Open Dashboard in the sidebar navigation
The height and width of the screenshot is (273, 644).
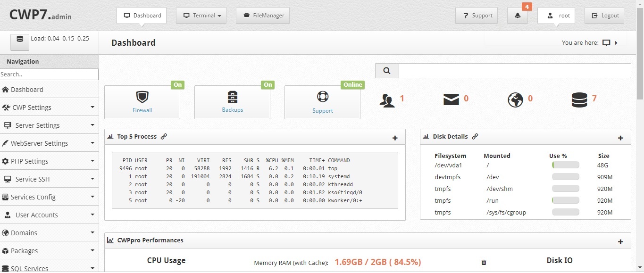coord(49,90)
